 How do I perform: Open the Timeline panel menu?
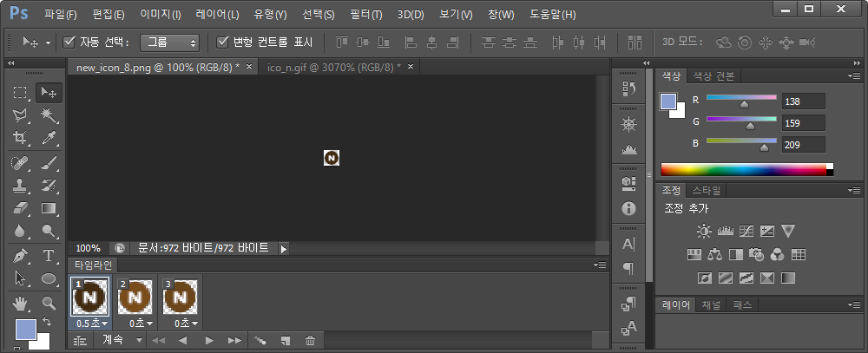(x=602, y=265)
